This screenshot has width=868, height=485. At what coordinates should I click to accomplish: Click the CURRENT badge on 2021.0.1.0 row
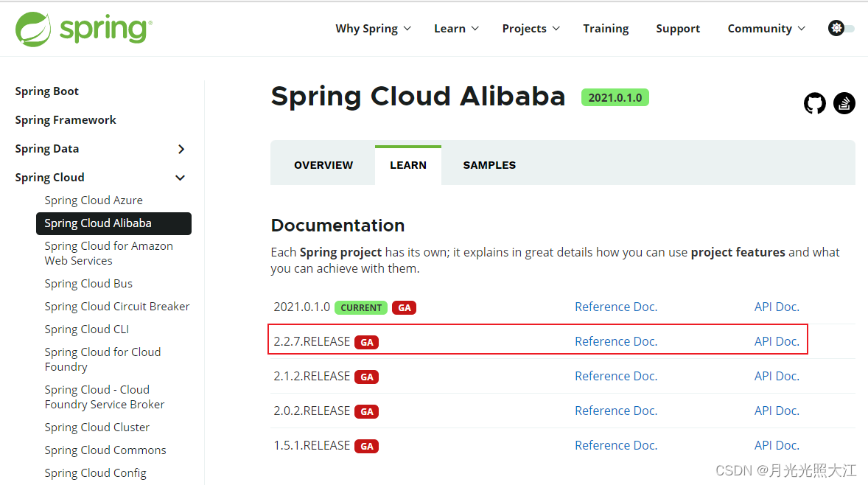361,308
